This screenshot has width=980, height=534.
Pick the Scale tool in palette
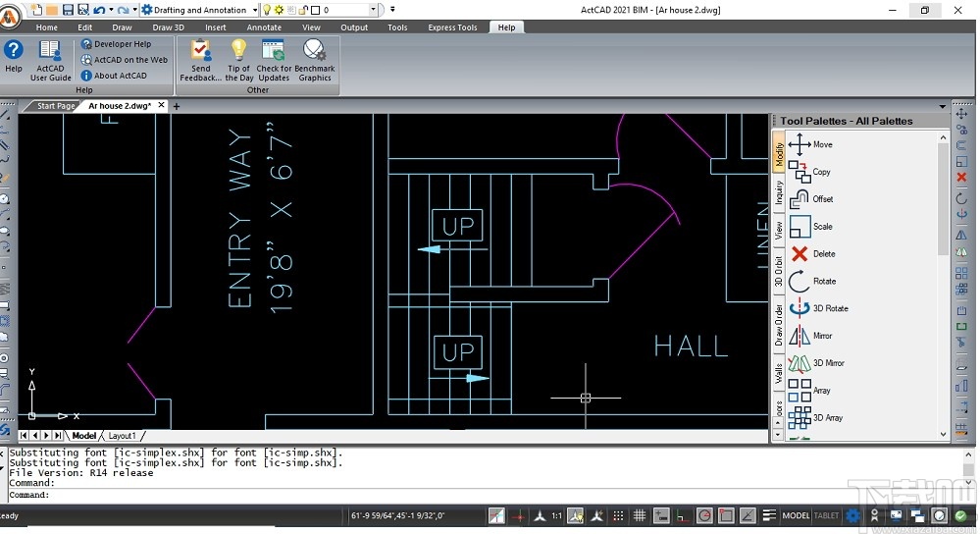pos(810,227)
